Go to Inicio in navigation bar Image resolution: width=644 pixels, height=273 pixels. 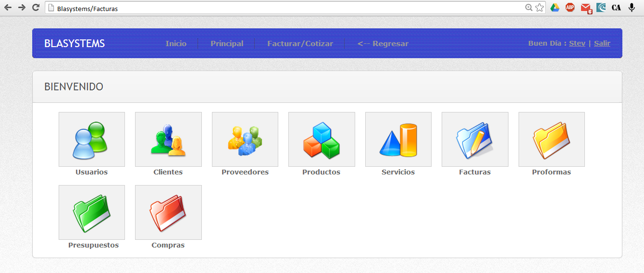176,44
